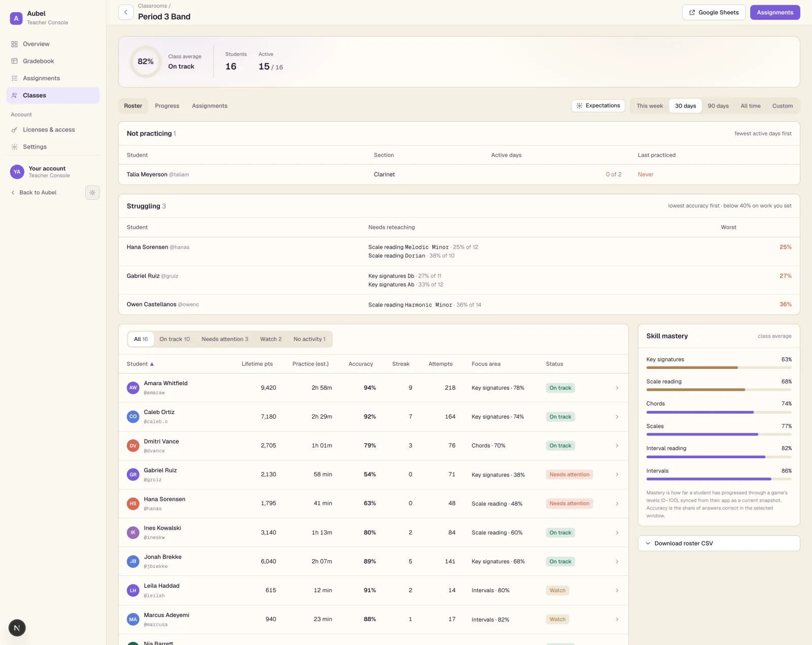The height and width of the screenshot is (645, 812).
Task: Click Jonah Brekke's JB avatar
Action: 133,561
